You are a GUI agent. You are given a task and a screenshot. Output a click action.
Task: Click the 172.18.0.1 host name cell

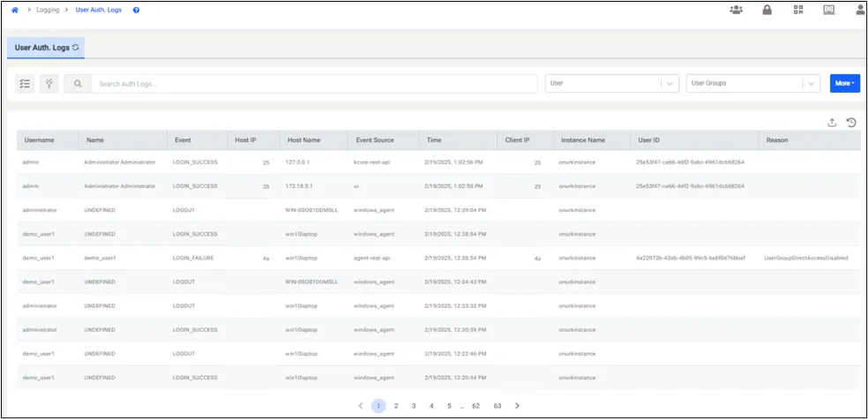299,186
